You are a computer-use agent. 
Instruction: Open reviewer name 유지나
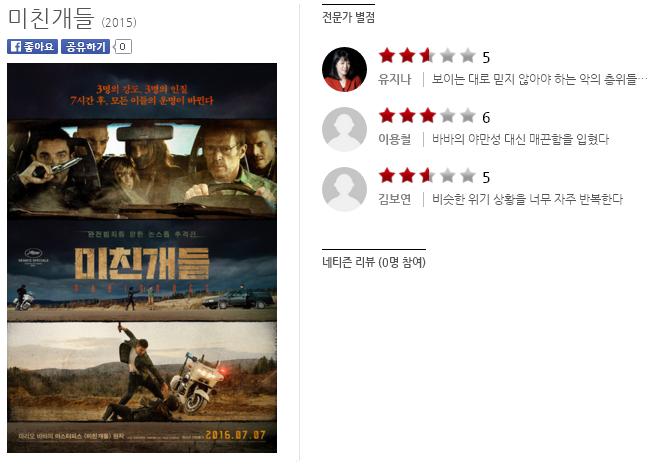click(x=394, y=79)
